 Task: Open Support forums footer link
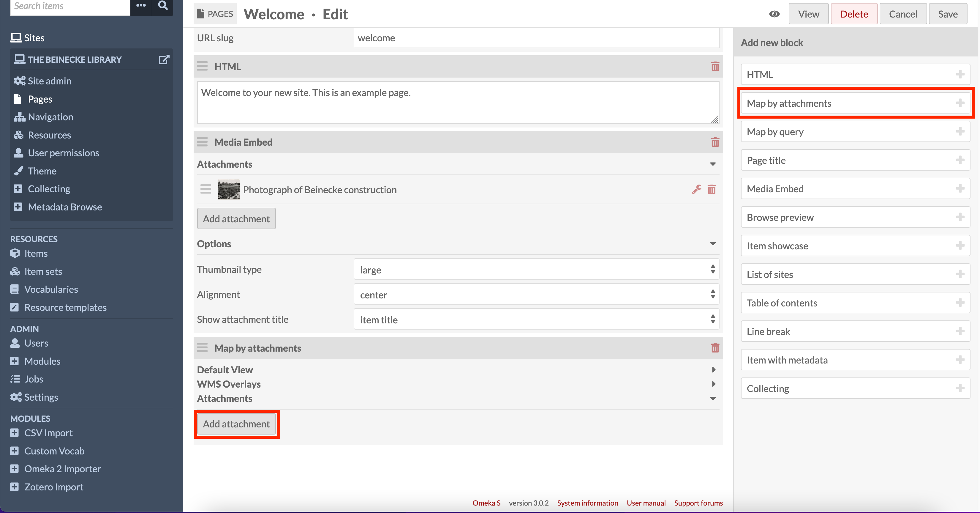click(x=698, y=503)
